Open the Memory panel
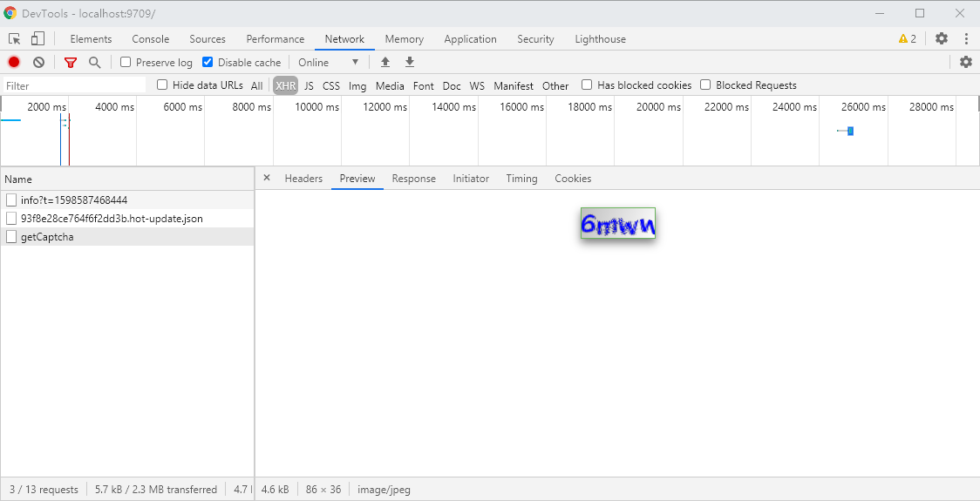 pos(405,38)
